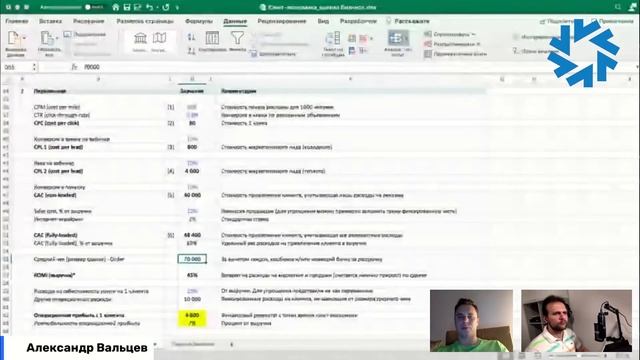The image size is (640, 360).
Task: Select the Geography data type icon
Action: coord(159,38)
